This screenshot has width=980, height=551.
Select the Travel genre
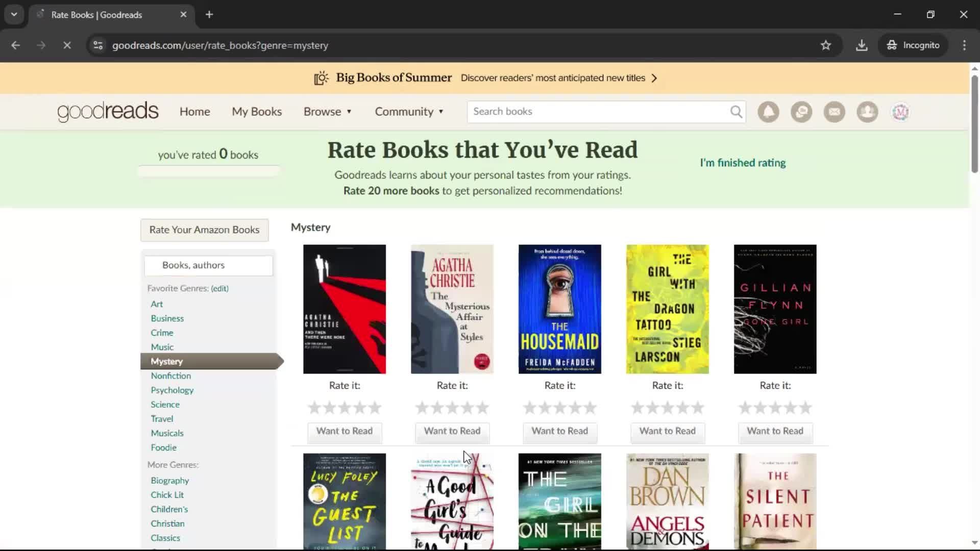click(162, 419)
